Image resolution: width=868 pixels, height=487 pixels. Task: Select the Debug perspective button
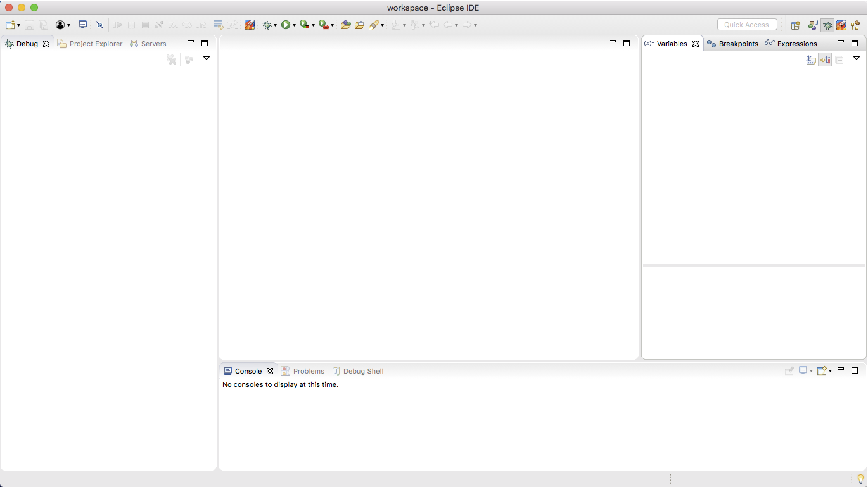coord(827,25)
